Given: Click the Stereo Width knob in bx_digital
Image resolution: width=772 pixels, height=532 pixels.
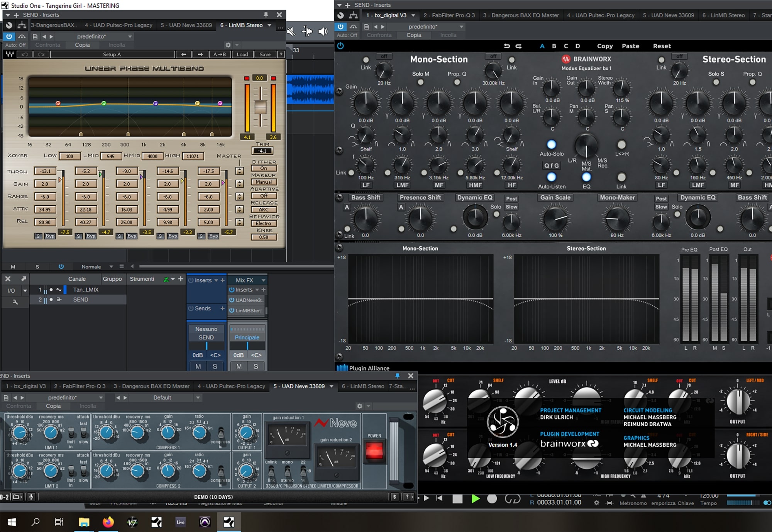Looking at the screenshot, I should (621, 88).
